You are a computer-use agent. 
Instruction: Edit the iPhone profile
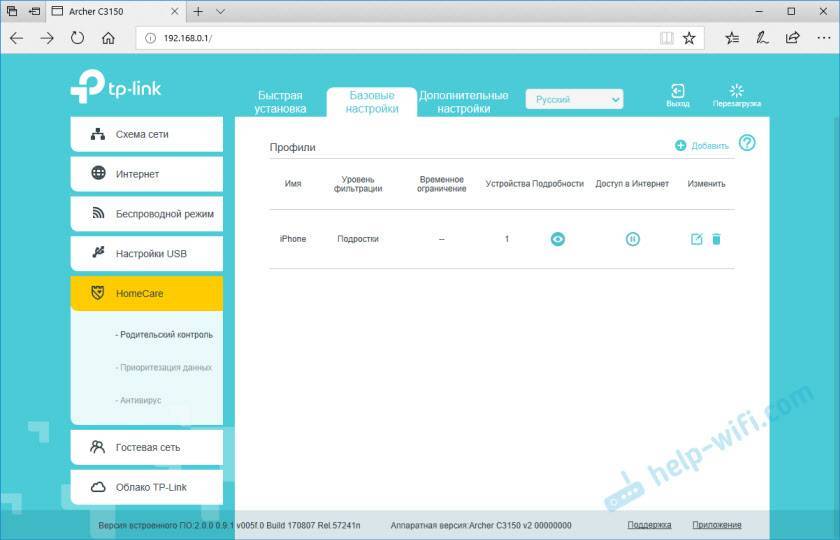click(696, 239)
